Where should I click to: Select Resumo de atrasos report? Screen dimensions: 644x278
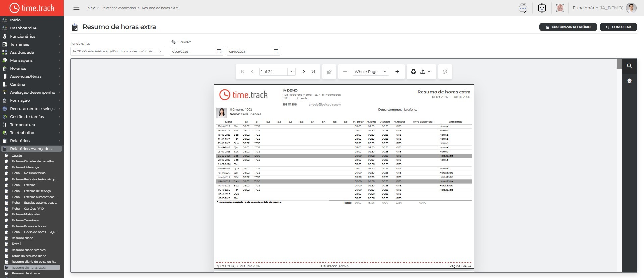pyautogui.click(x=26, y=273)
